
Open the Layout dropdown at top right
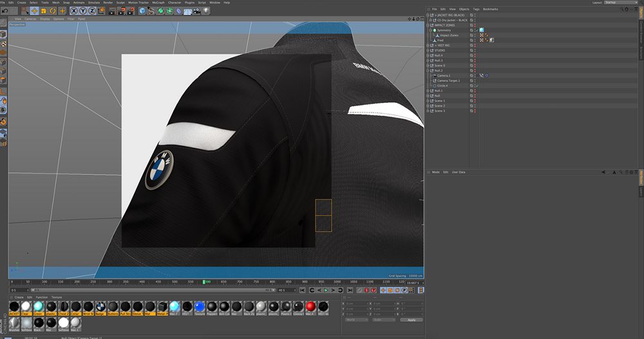tap(620, 3)
